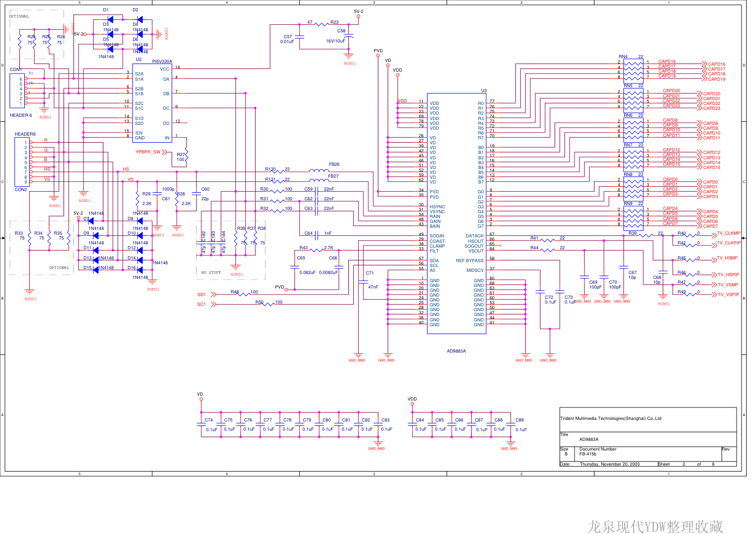This screenshot has height=534, width=756.
Task: Select the VSYNC pin name on U3
Action: tap(437, 212)
